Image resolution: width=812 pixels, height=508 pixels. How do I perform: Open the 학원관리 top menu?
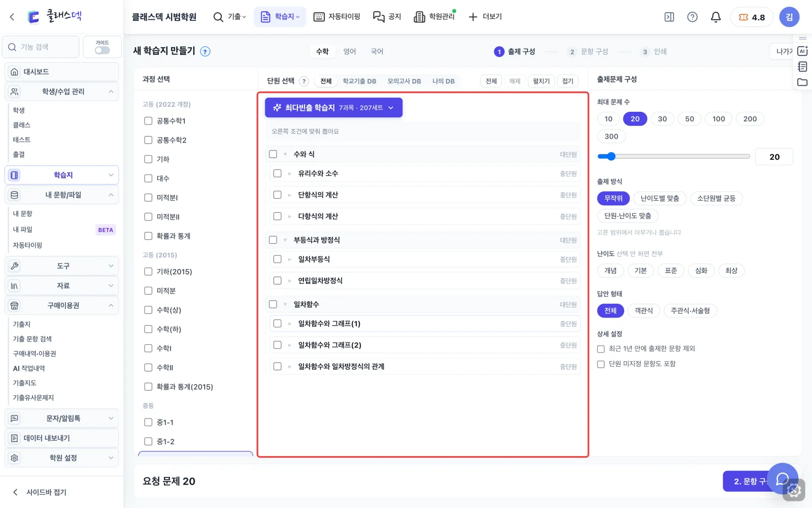pos(435,17)
